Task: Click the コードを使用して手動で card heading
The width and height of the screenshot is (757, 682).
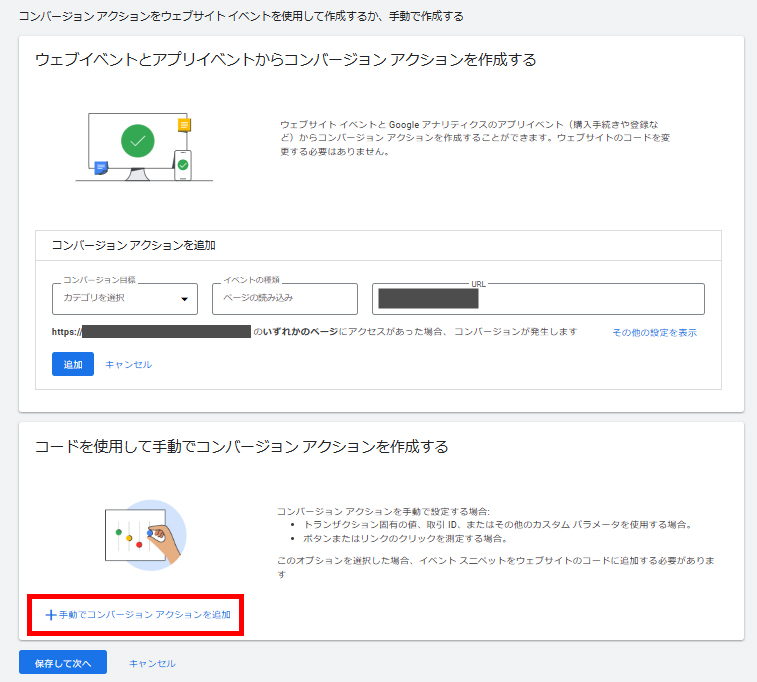Action: (x=241, y=446)
